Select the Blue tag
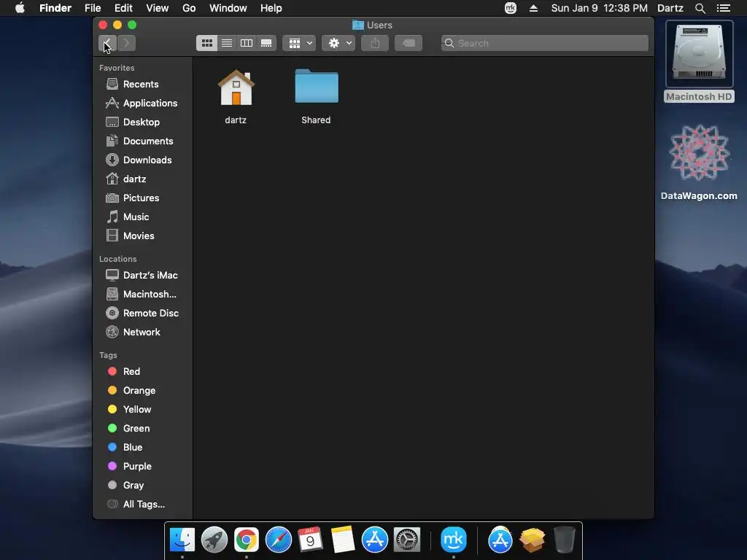This screenshot has height=560, width=747. (143, 448)
